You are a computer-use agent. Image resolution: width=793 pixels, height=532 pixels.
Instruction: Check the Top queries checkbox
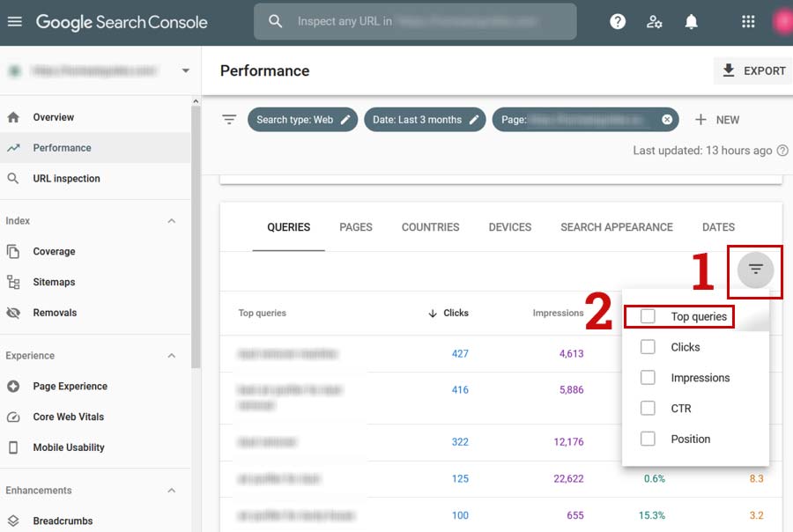(x=648, y=316)
